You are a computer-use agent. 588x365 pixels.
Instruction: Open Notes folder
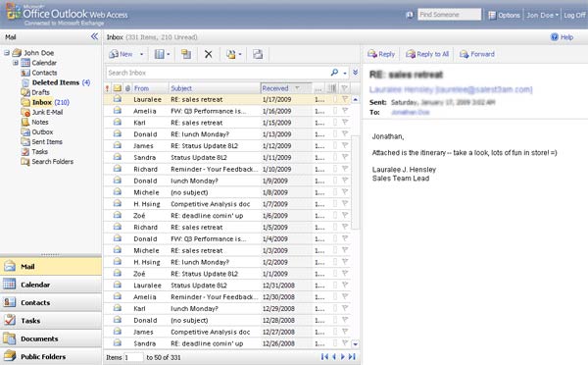[x=35, y=122]
